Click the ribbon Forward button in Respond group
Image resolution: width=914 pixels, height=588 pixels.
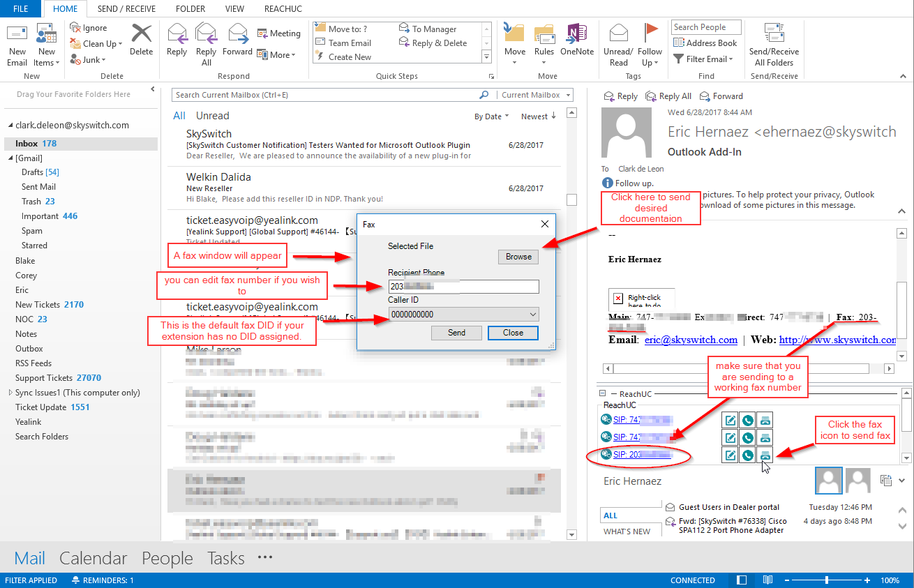coord(237,40)
